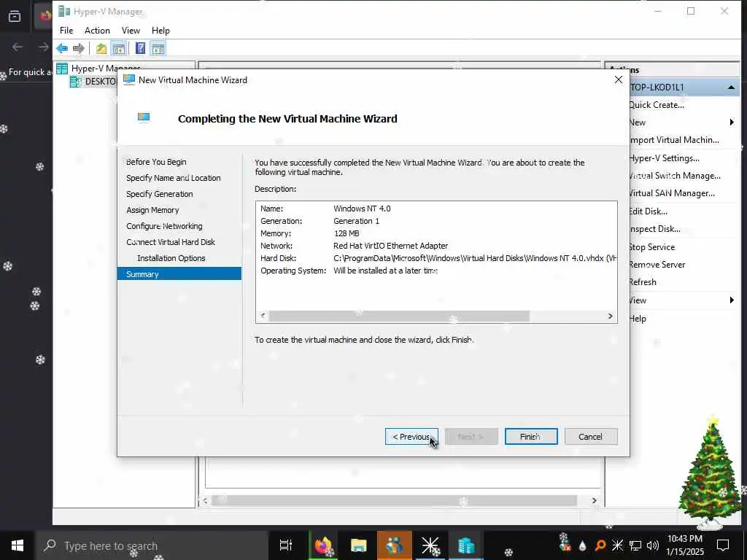Click the Forward arrow in Hyper-V Manager toolbar
The height and width of the screenshot is (560, 747).
(x=79, y=48)
